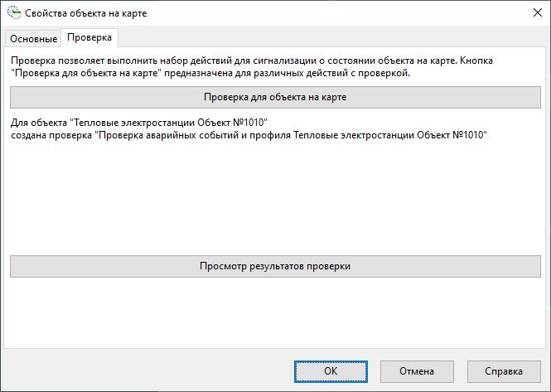Screen dimensions: 551x392
Task: Click the line Для объекта Тепловые электростанции
Action: point(144,123)
